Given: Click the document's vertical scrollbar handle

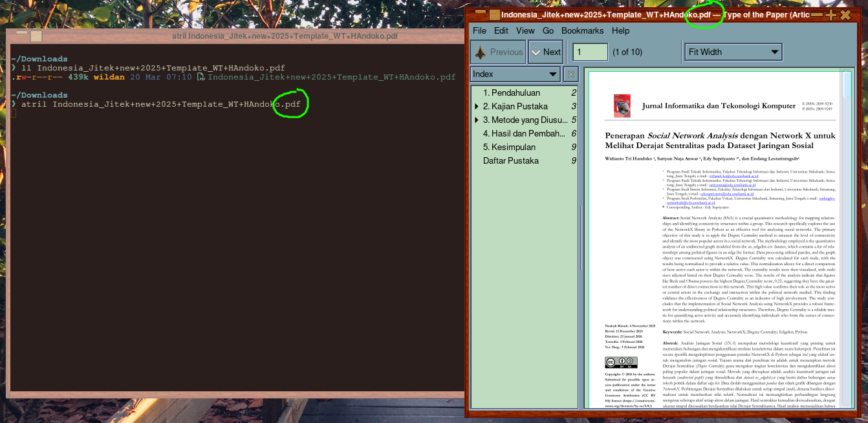Looking at the screenshot, I should click(x=847, y=84).
